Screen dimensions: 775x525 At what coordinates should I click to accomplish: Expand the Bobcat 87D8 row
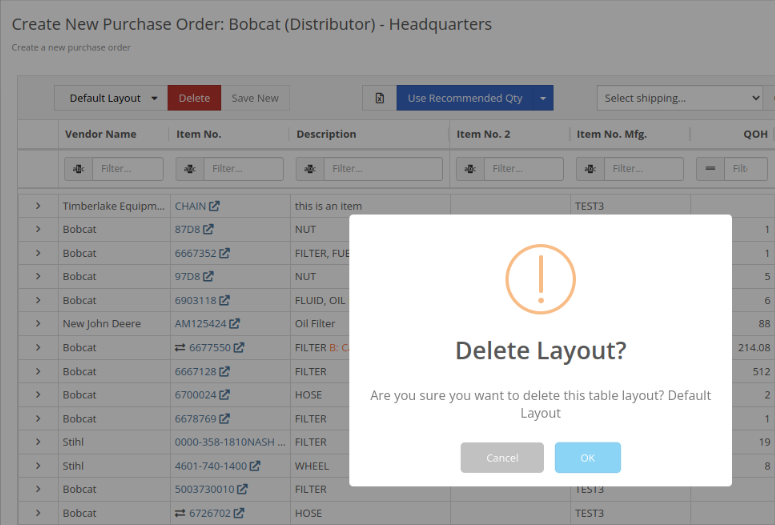(38, 229)
